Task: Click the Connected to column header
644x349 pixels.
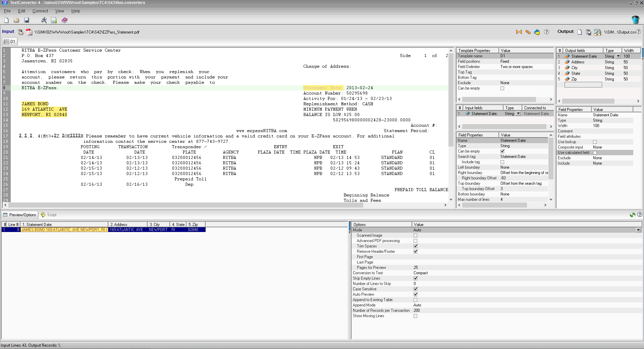Action: 537,108
